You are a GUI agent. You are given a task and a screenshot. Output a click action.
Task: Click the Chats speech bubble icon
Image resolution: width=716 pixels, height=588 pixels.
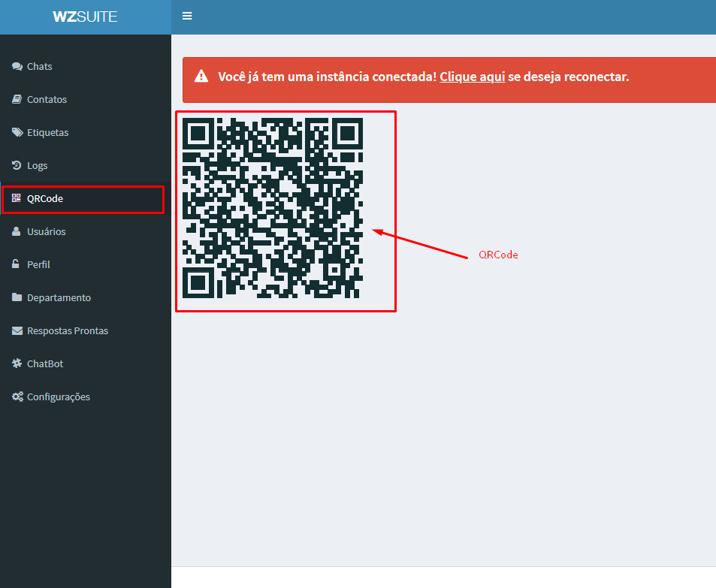tap(17, 66)
